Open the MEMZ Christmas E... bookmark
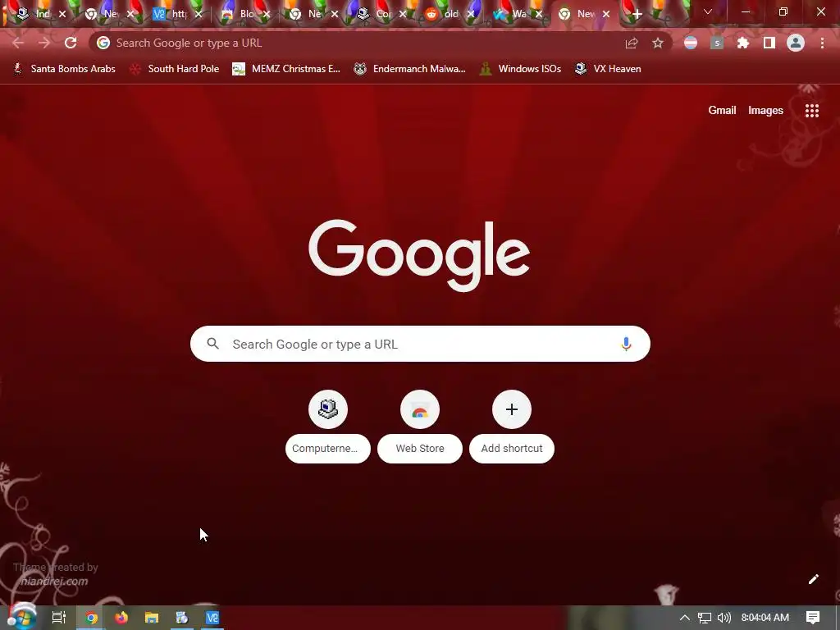 point(286,69)
